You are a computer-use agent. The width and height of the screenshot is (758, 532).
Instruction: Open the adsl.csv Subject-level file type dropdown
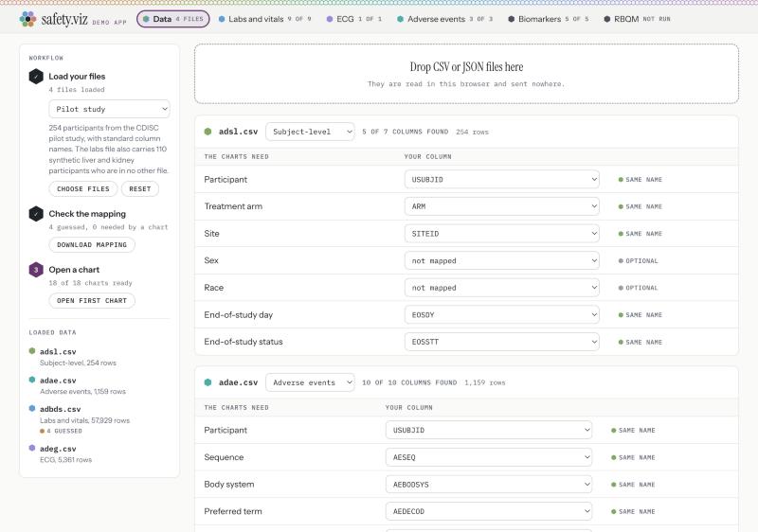[x=310, y=132]
